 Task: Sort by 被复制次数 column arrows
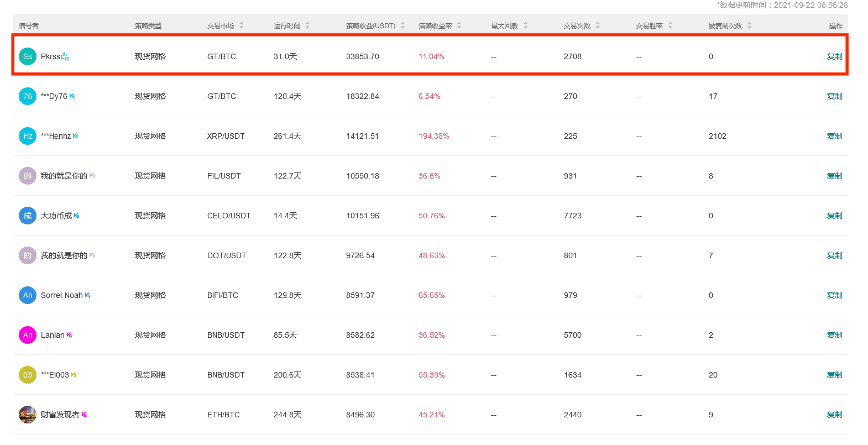(749, 25)
